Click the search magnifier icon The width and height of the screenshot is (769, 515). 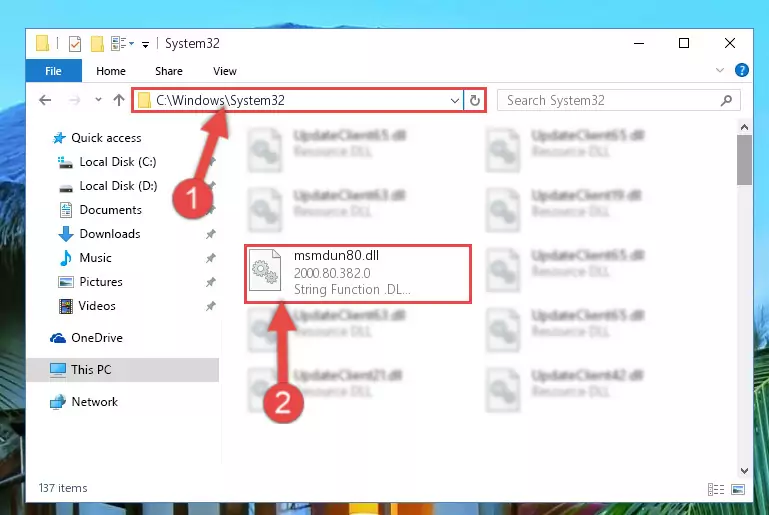(x=726, y=101)
